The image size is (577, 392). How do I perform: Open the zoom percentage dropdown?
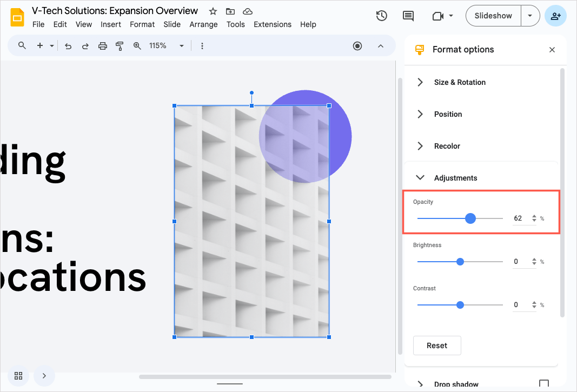click(182, 46)
